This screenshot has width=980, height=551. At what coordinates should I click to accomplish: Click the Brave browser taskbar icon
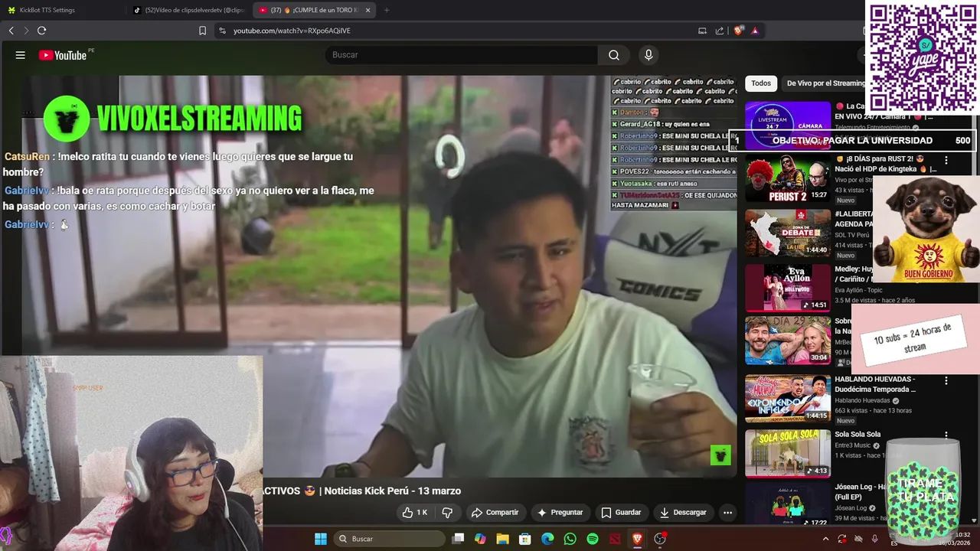tap(637, 539)
